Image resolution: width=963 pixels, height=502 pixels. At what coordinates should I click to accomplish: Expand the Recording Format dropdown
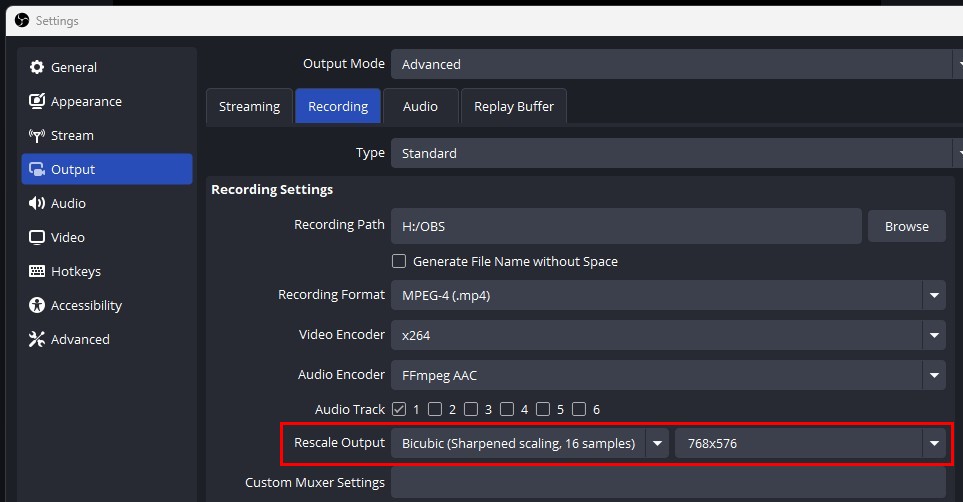[x=934, y=295]
